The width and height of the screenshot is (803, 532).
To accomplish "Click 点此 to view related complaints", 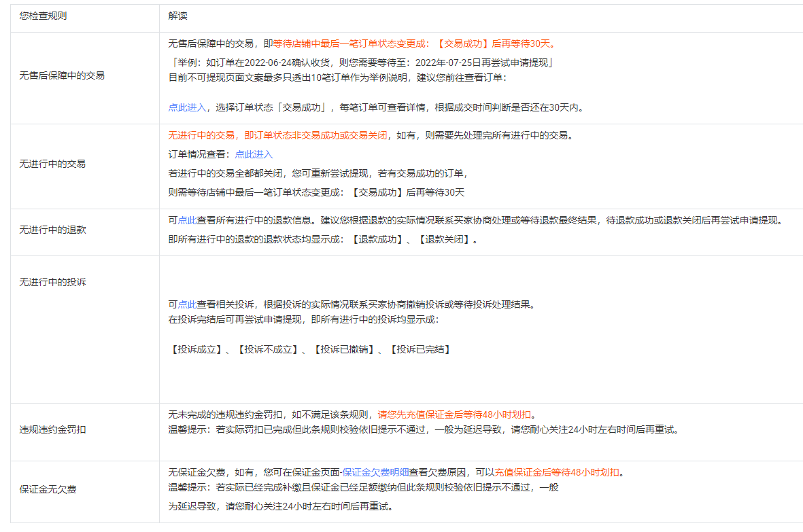I will [x=181, y=304].
